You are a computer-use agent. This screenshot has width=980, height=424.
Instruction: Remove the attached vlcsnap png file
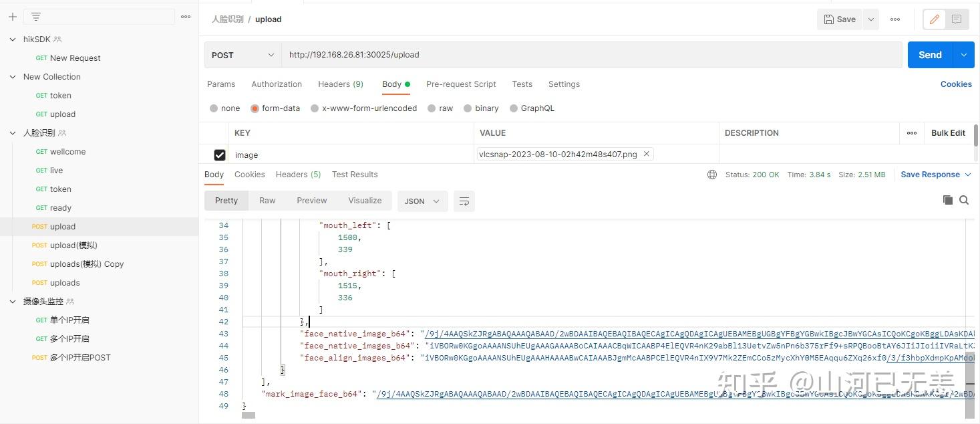click(646, 154)
